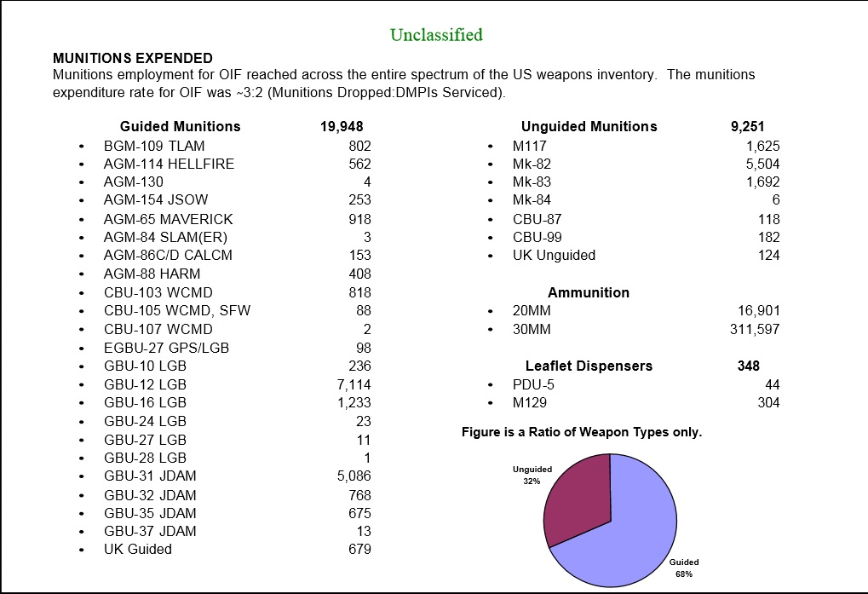
Task: Select the 20MM count 16,901
Action: point(758,310)
